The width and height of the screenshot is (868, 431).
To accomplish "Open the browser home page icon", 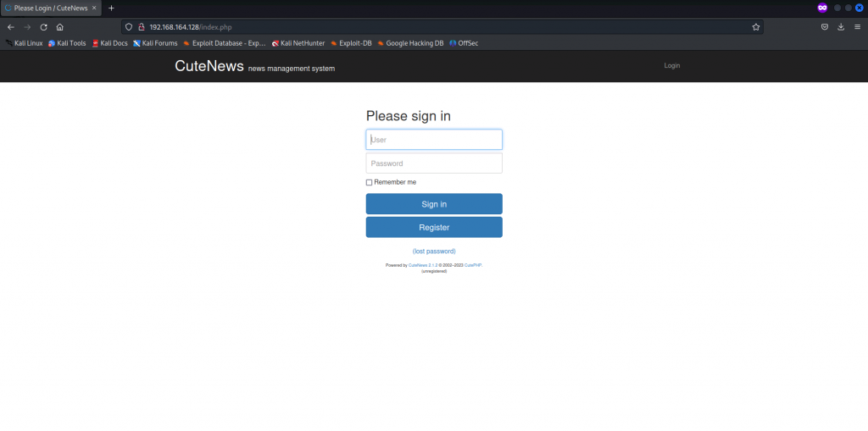I will pyautogui.click(x=60, y=27).
